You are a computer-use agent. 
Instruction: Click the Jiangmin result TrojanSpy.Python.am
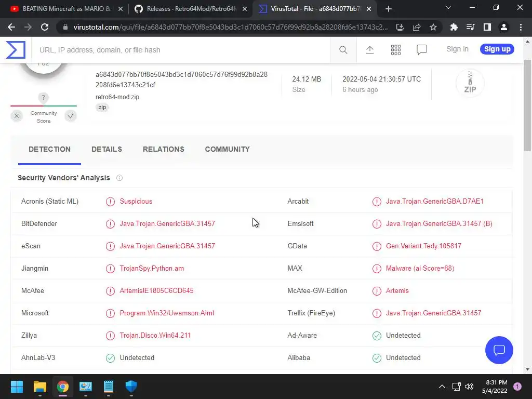tap(152, 269)
